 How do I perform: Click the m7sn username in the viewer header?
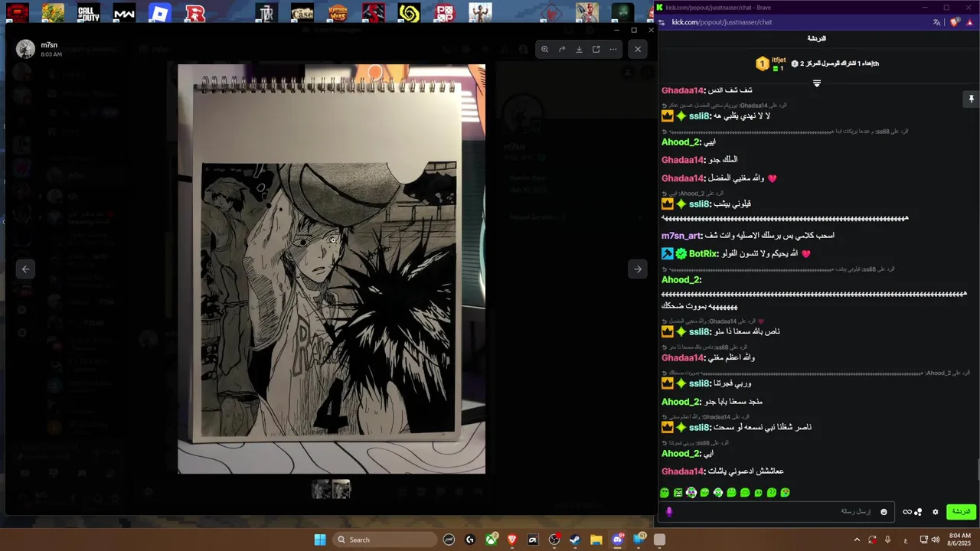[49, 45]
